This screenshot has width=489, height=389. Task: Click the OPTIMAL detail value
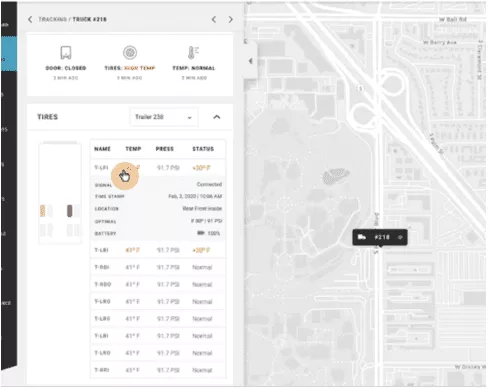coord(207,221)
